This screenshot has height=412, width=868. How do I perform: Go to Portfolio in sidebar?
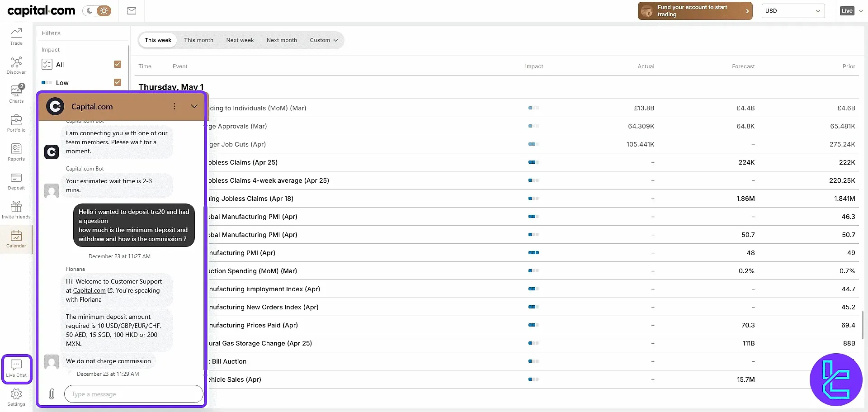coord(16,123)
